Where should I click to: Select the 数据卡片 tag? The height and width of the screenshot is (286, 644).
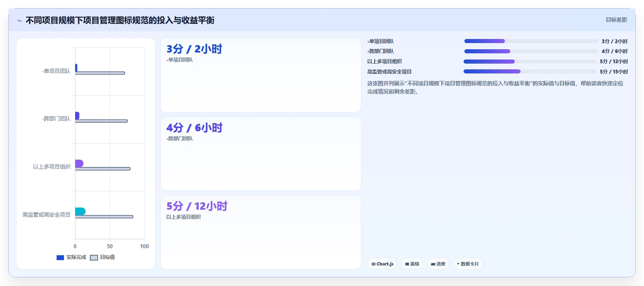coord(468,264)
